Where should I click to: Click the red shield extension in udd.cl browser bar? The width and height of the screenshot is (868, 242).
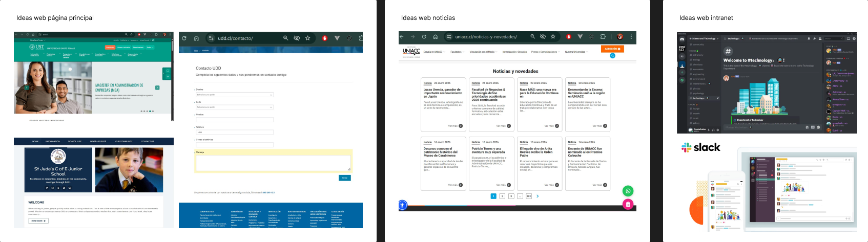pos(325,38)
